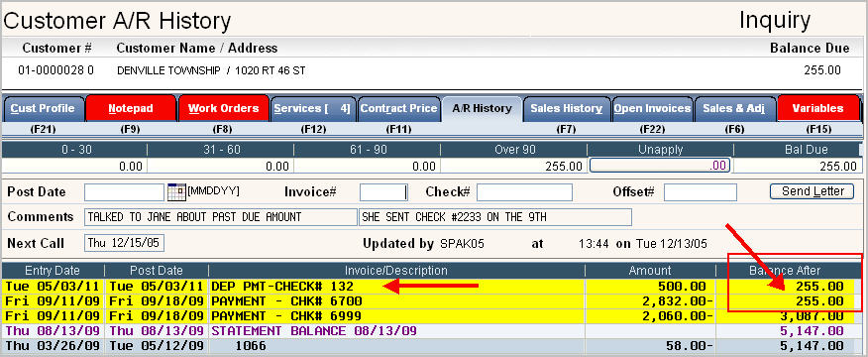Viewport: 868px width, 357px height.
Task: Click the Over 90 aging value 255.00
Action: point(565,167)
